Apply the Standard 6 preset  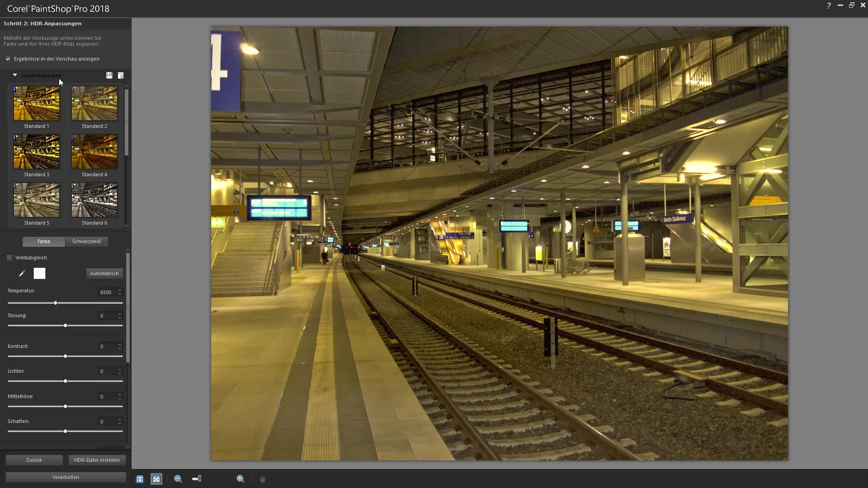(x=94, y=204)
